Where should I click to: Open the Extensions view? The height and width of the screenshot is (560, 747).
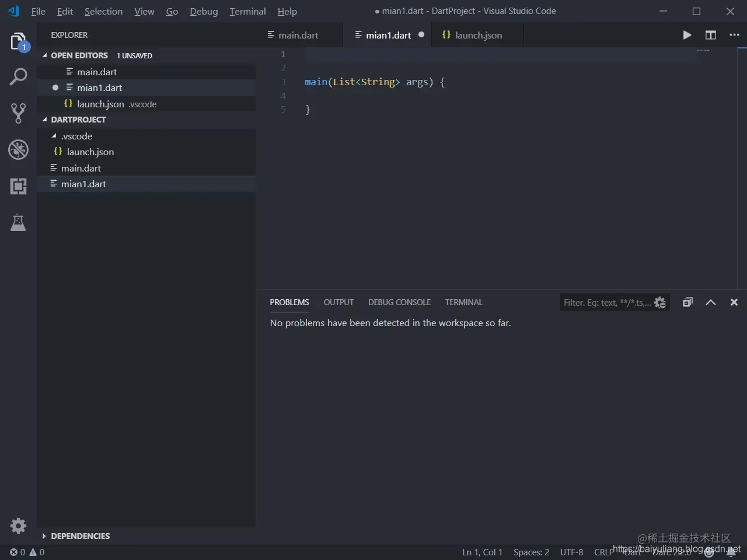[18, 186]
